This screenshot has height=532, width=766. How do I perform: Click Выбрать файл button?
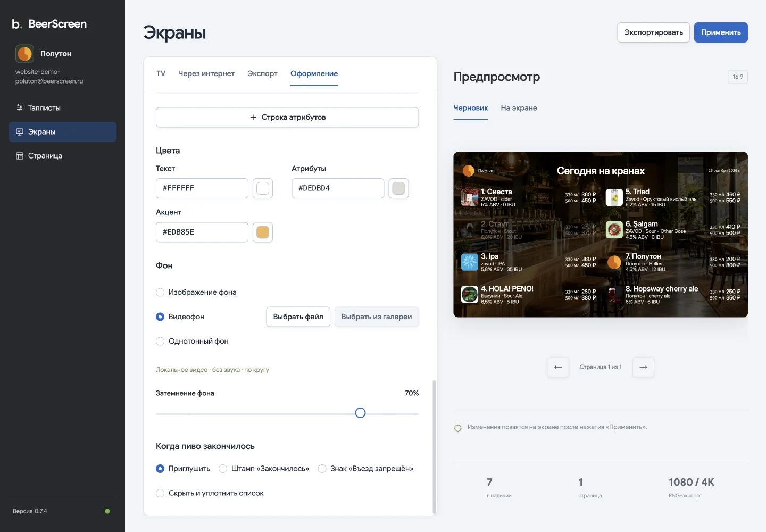click(x=298, y=317)
